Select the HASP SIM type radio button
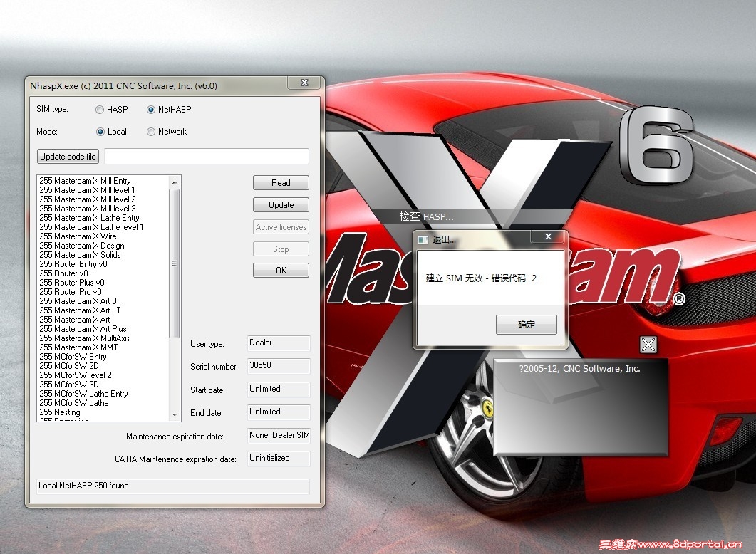756x554 pixels. pos(100,110)
